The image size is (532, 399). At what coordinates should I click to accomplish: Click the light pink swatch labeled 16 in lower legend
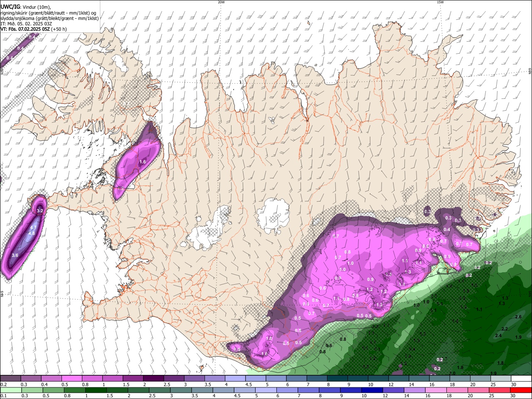[435, 390]
